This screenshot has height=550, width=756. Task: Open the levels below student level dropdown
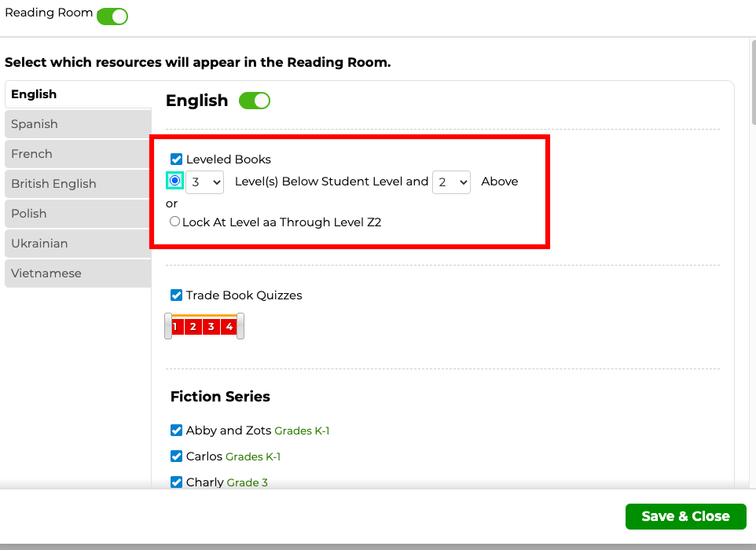204,182
